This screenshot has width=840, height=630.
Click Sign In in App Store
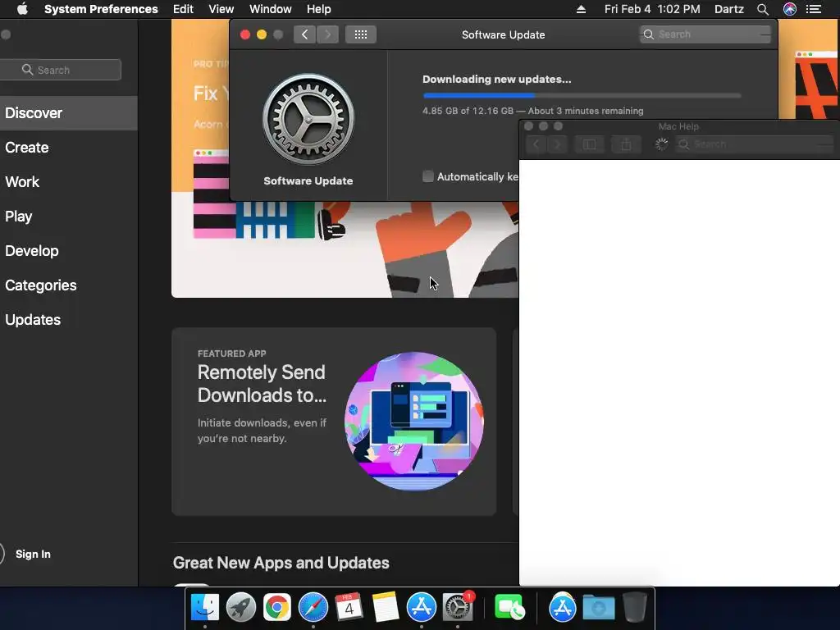point(33,554)
